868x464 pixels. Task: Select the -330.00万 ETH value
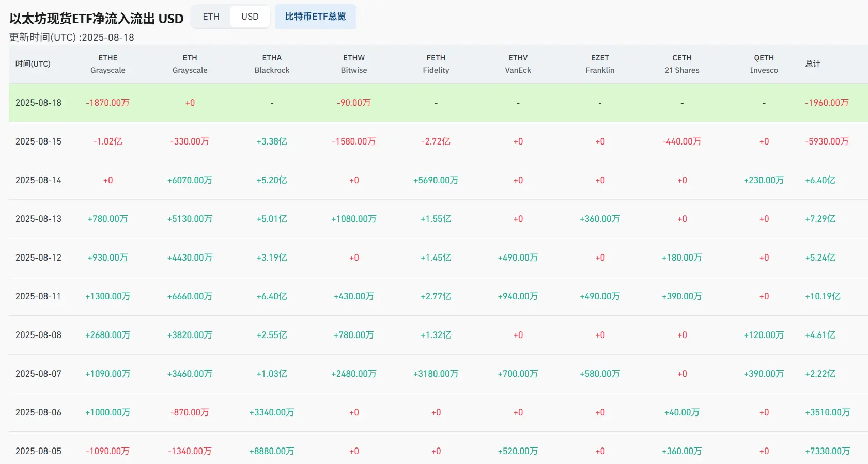pos(190,141)
